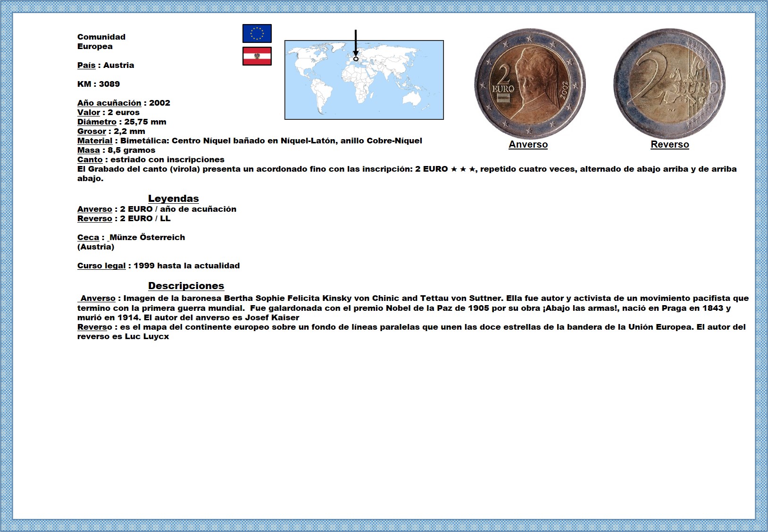
Task: Click the 'Descripciones' heading
Action: [186, 286]
